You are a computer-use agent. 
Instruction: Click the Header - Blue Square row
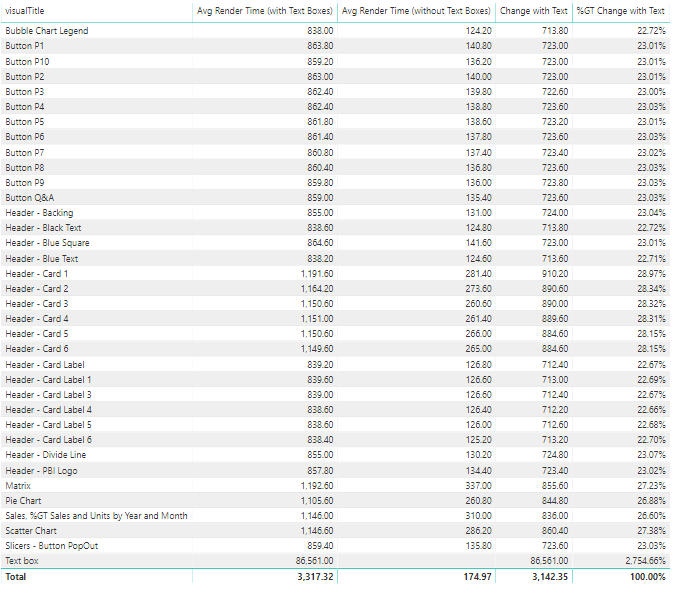335,243
